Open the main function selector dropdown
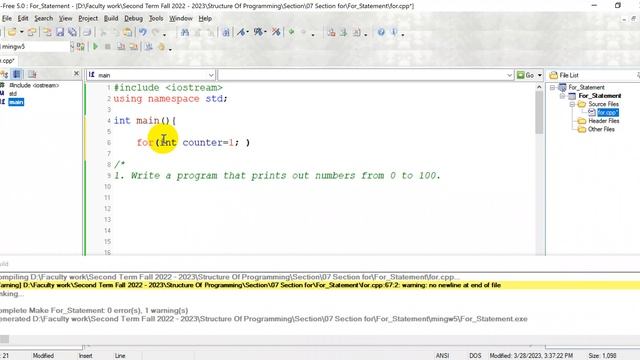The height and width of the screenshot is (360, 640). (211, 75)
